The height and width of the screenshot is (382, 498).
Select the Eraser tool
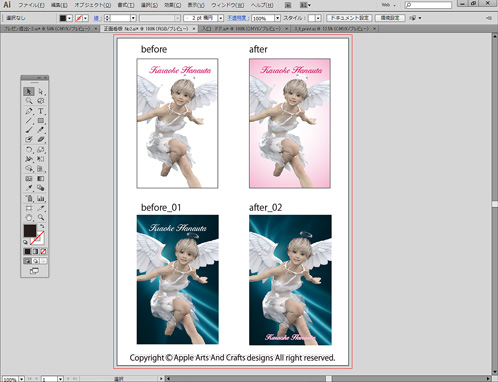click(x=41, y=139)
